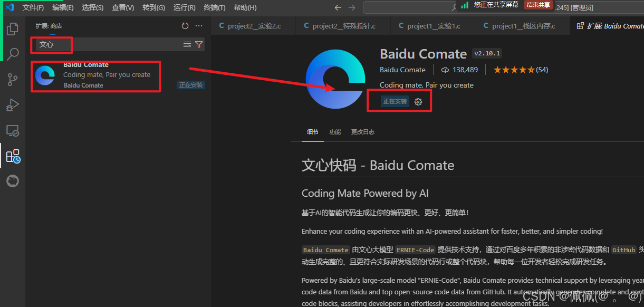Open the Run and Debug view
The height and width of the screenshot is (307, 644).
[12, 105]
